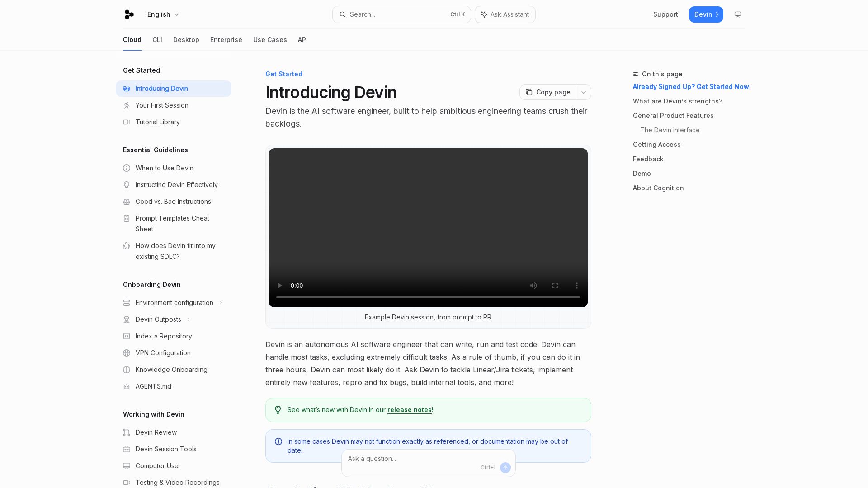This screenshot has height=488, width=868.
Task: Switch to the Desktop tab
Action: click(186, 40)
